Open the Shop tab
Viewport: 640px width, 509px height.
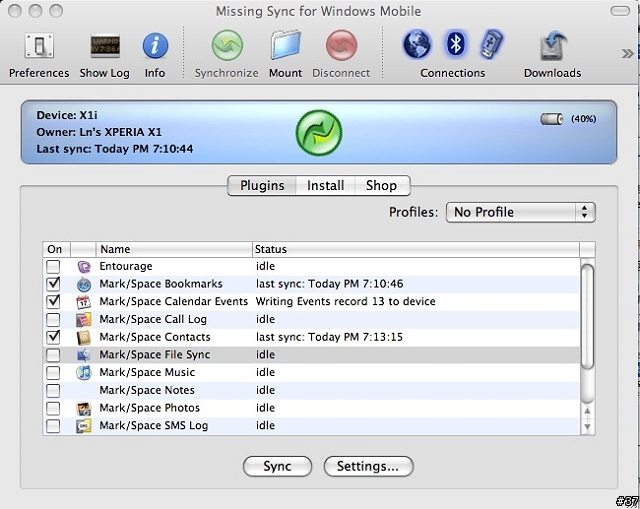point(382,186)
